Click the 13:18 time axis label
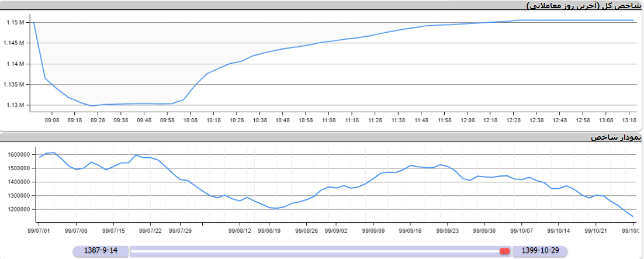This screenshot has width=644, height=259. (629, 120)
